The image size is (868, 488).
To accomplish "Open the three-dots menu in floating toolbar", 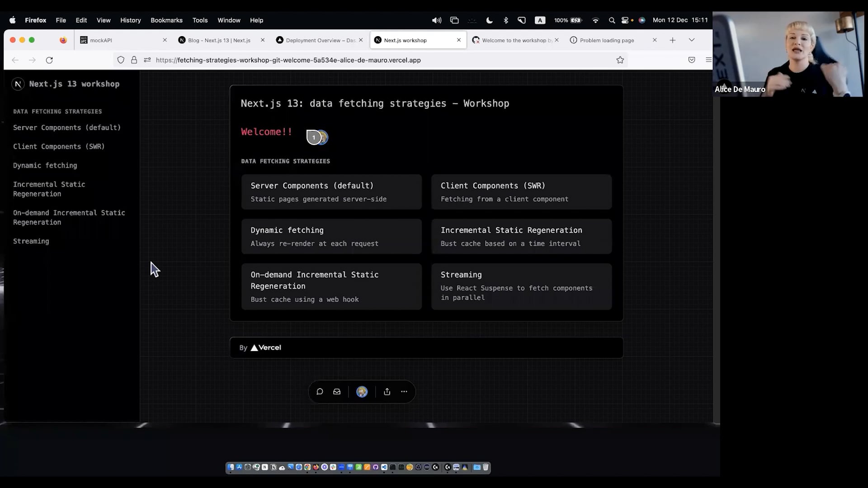I will [x=404, y=392].
